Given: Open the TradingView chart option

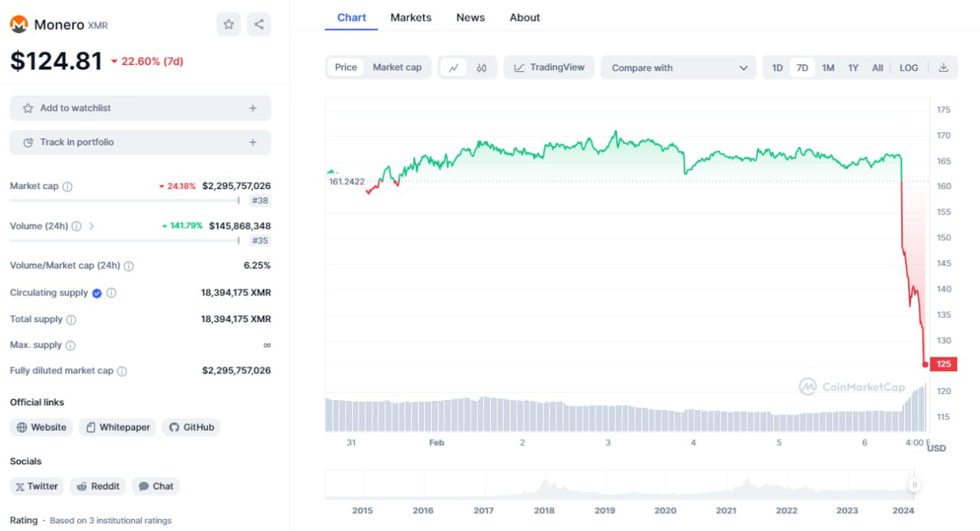Looking at the screenshot, I should (x=549, y=67).
